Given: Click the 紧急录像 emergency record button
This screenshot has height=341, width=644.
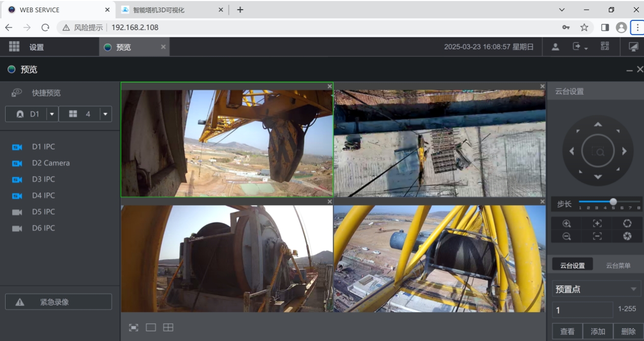Looking at the screenshot, I should (59, 302).
